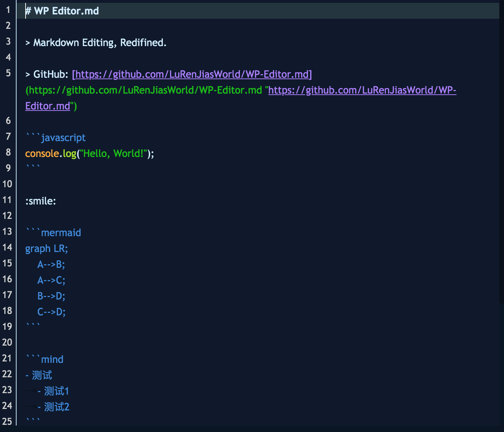Select line number 8 in the gutter
Viewport: 504px width, 432px height.
pyautogui.click(x=8, y=152)
